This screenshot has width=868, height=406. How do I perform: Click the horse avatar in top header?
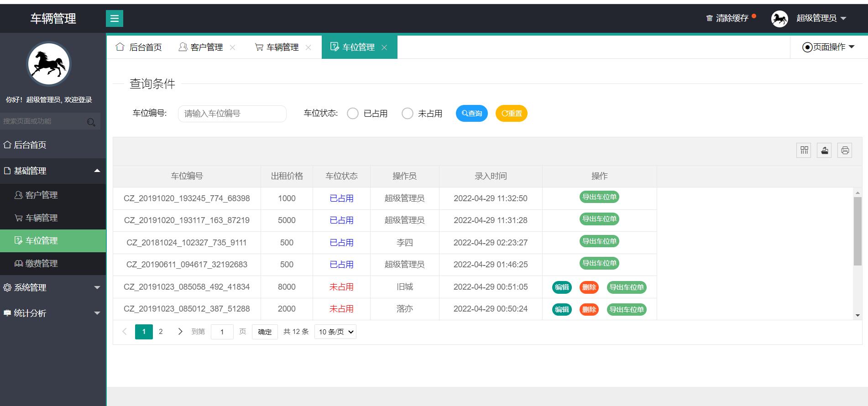(x=779, y=19)
